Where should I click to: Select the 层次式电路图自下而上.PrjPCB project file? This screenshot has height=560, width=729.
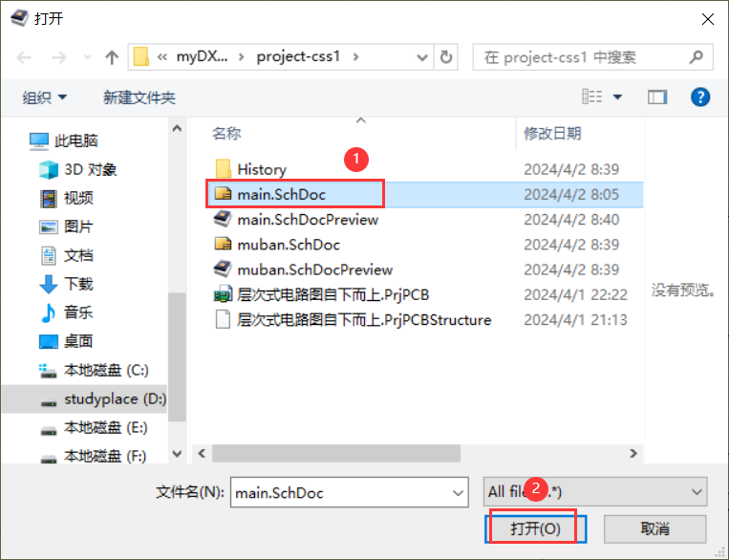point(332,294)
